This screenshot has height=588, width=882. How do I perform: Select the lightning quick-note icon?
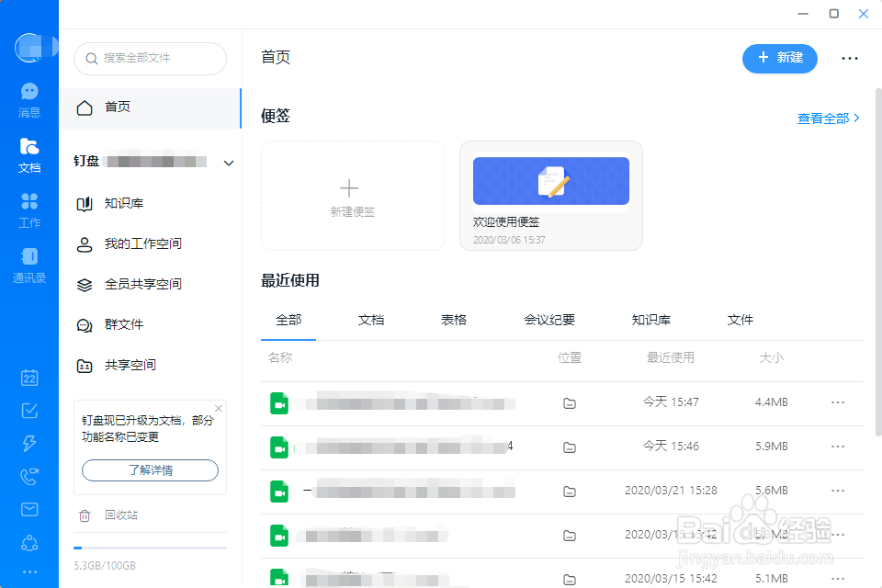tap(28, 444)
